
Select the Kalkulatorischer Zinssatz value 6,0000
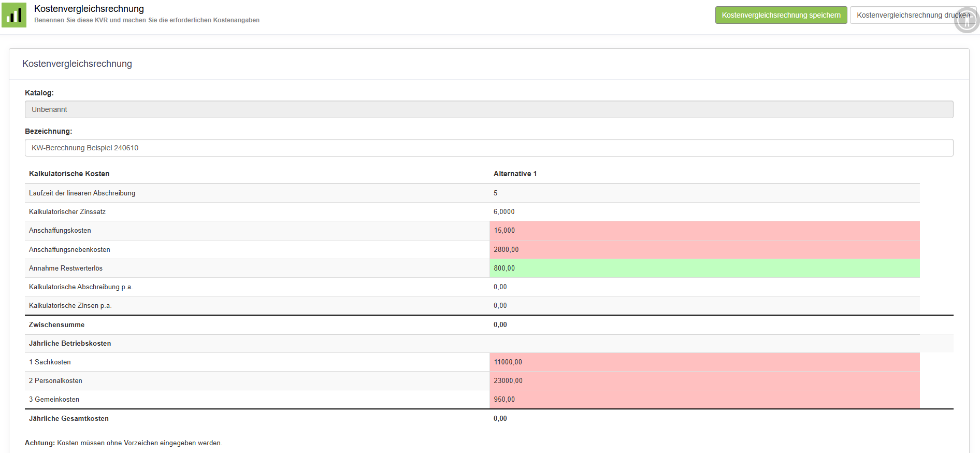[x=504, y=211]
